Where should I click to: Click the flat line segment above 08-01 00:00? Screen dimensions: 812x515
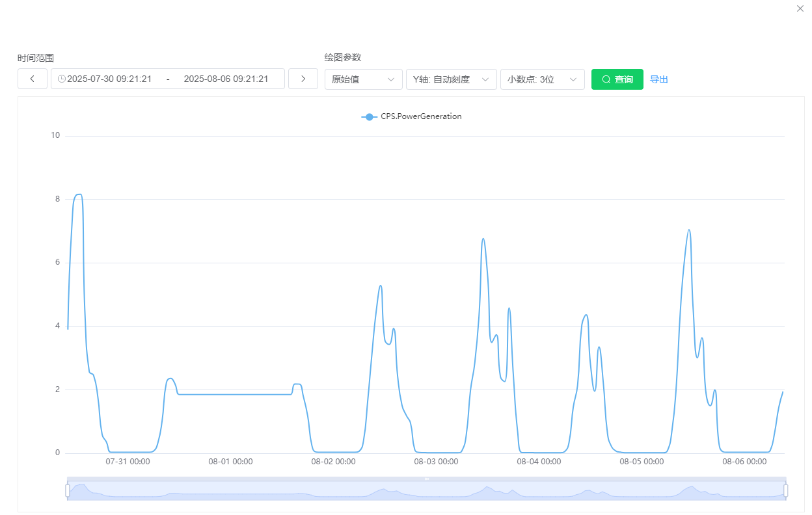(231, 394)
